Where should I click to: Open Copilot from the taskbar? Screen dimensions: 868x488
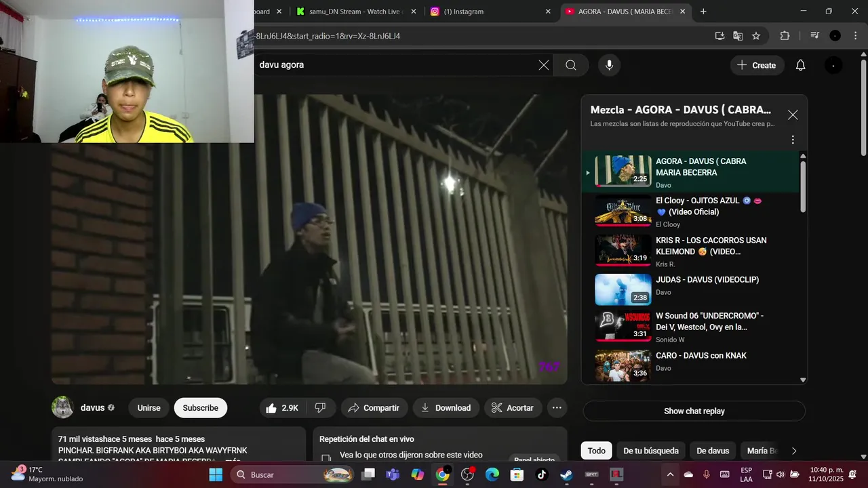417,474
